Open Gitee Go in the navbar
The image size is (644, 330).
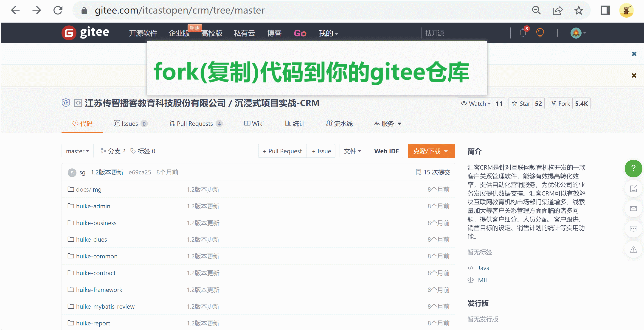(300, 33)
